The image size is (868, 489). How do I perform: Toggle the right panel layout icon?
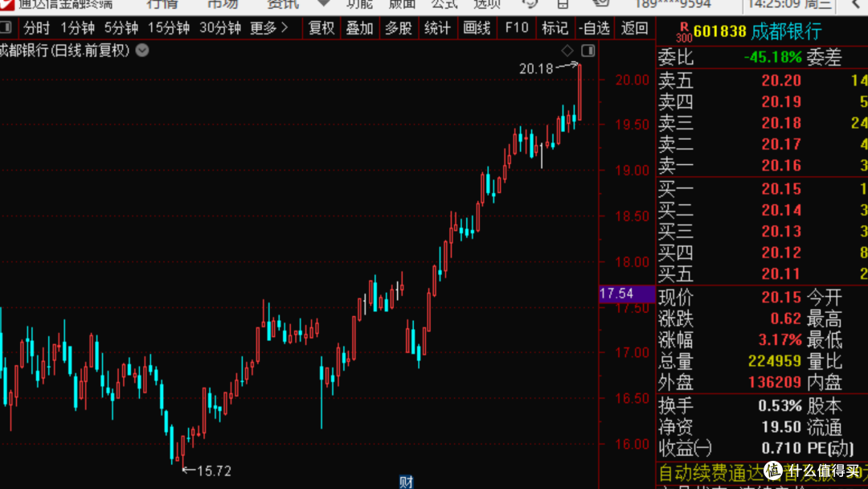pyautogui.click(x=588, y=51)
